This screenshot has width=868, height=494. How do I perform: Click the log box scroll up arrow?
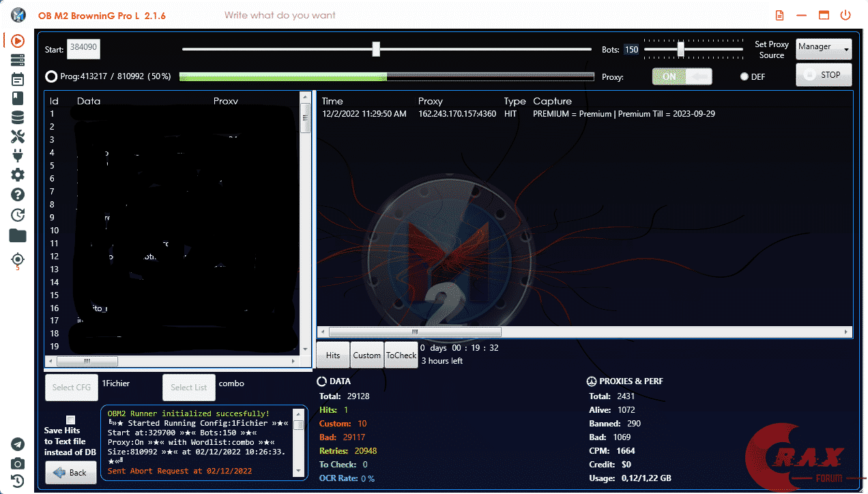[298, 413]
